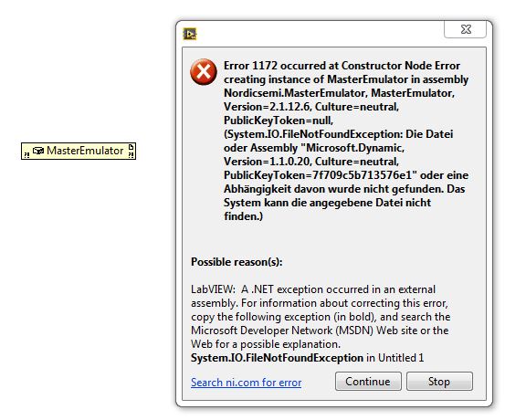Click the new reference page icon terminal
The width and height of the screenshot is (505, 420).
pos(131,147)
